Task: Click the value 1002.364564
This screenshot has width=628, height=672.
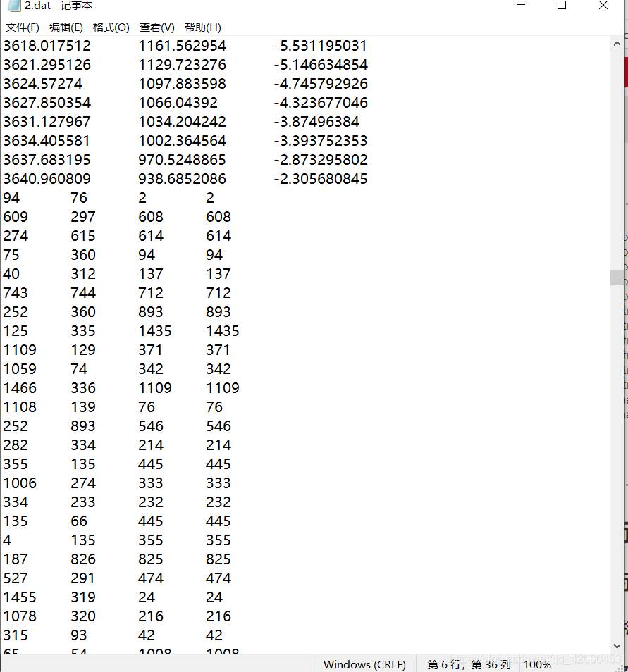Action: click(x=183, y=141)
